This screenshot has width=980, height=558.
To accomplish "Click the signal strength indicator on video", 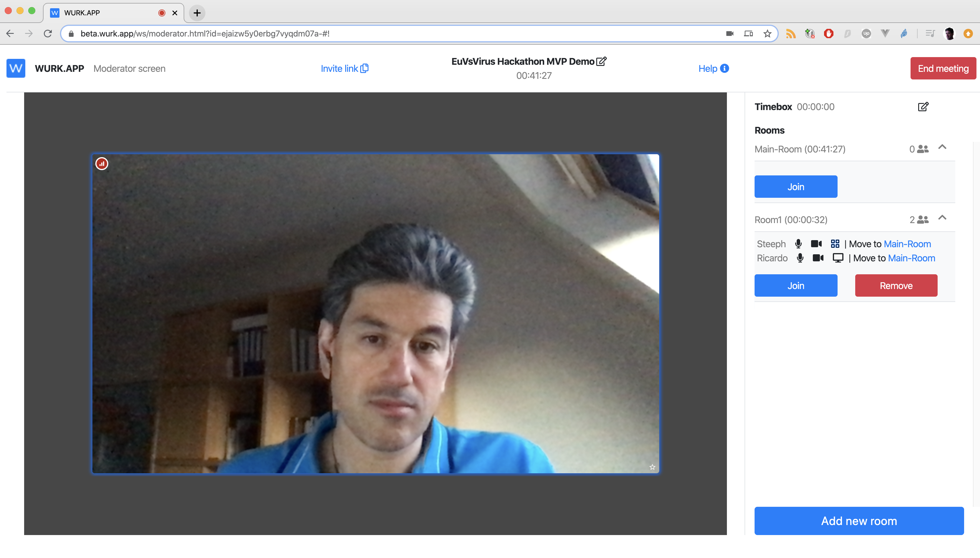I will pos(102,164).
